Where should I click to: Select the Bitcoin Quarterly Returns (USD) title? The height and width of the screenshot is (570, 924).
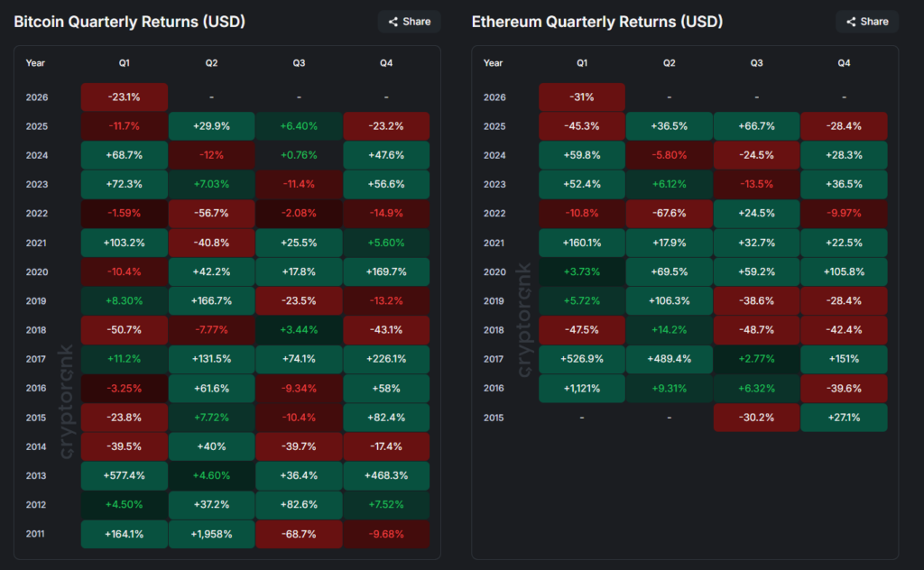tap(129, 22)
